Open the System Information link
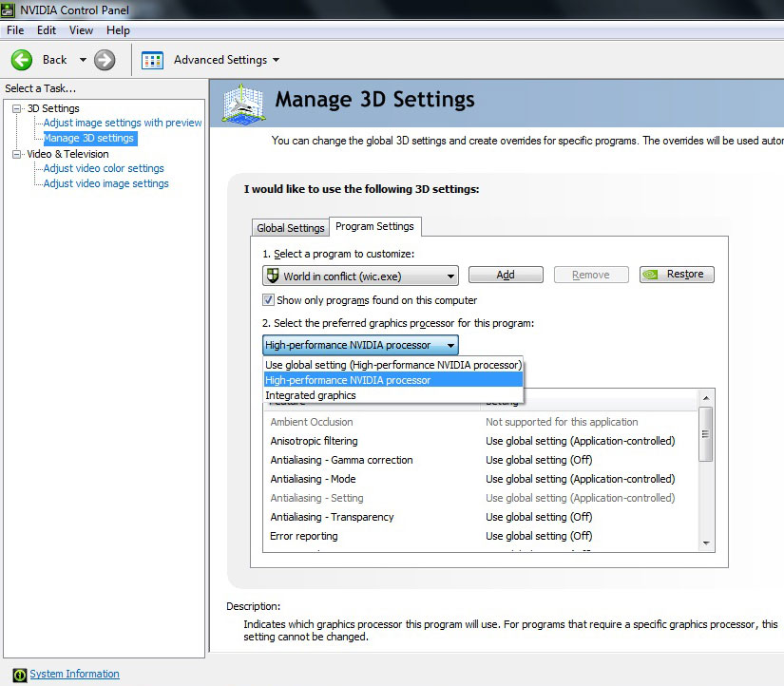The height and width of the screenshot is (686, 784). (x=74, y=674)
